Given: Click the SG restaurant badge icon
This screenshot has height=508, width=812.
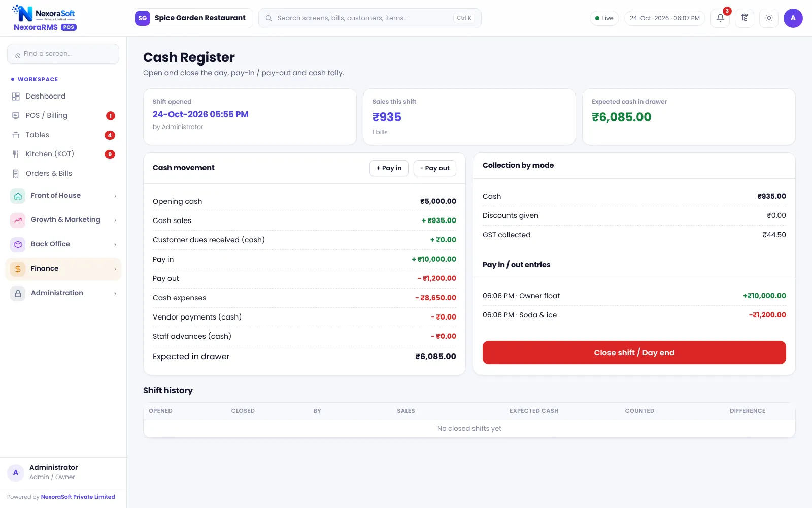Looking at the screenshot, I should 143,18.
